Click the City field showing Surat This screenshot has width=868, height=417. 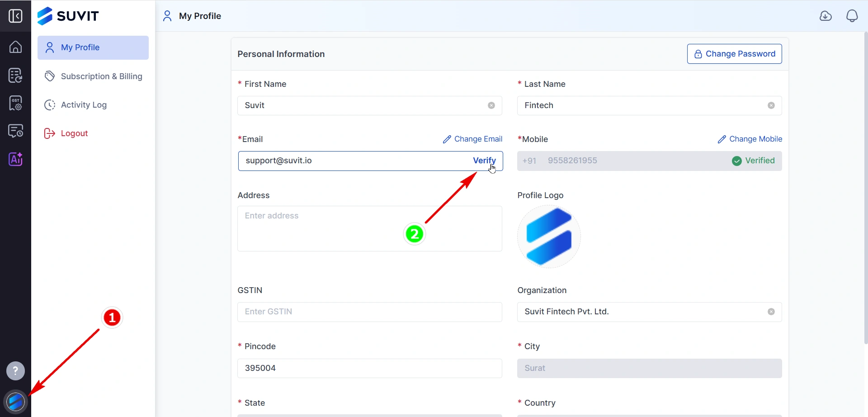[650, 368]
